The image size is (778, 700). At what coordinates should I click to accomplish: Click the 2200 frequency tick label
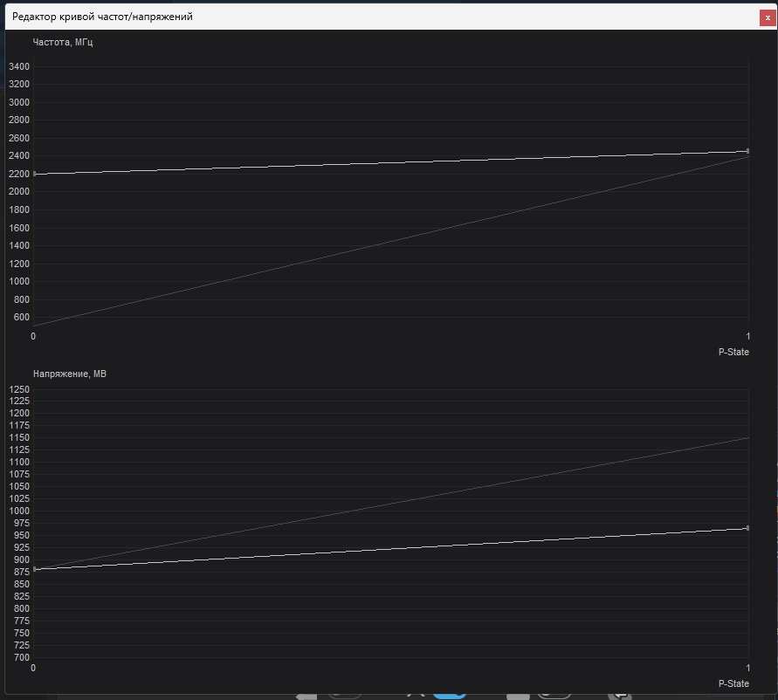19,174
